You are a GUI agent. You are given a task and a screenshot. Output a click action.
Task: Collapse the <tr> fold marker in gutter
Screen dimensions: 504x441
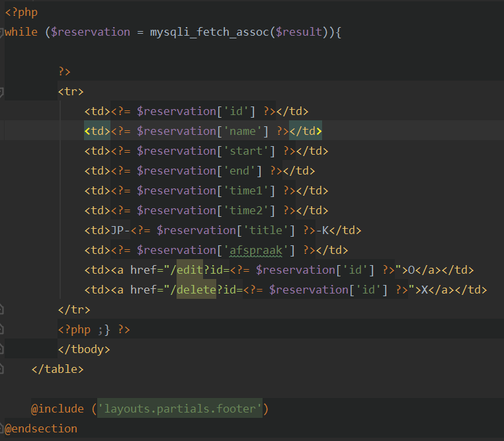click(x=1, y=92)
